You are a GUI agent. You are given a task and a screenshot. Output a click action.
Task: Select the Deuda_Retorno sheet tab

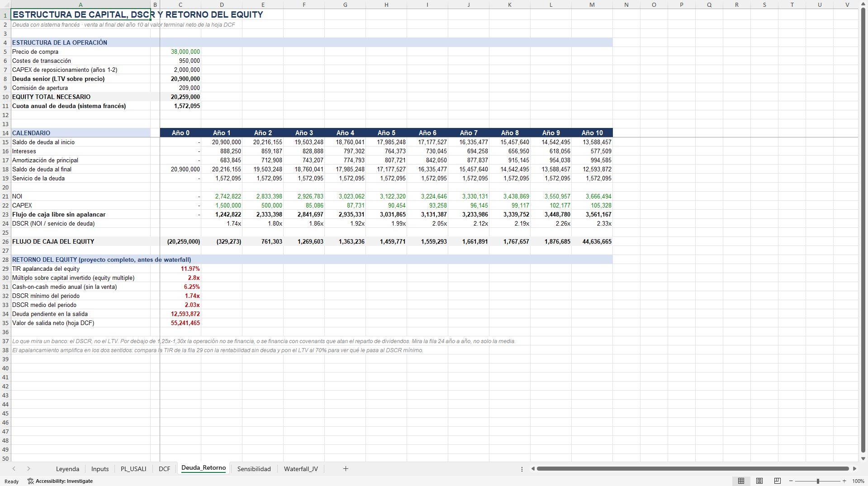(x=204, y=468)
